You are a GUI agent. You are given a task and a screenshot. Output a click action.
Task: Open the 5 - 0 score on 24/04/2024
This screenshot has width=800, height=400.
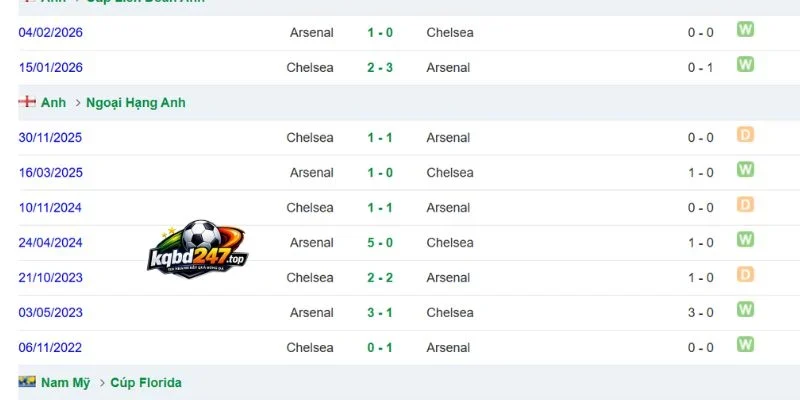380,243
